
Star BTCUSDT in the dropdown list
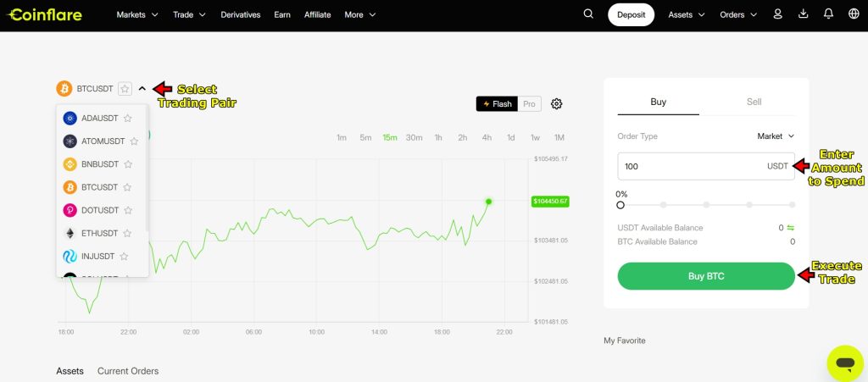pos(127,187)
